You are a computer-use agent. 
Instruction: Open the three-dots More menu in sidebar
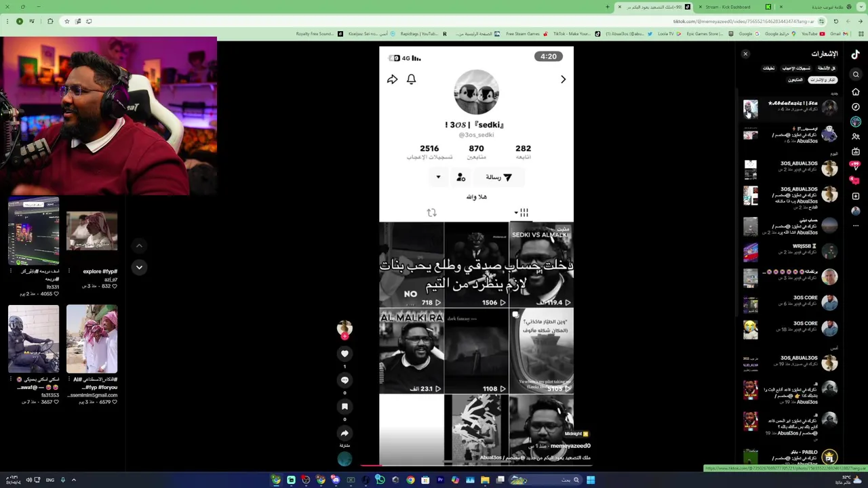(856, 226)
